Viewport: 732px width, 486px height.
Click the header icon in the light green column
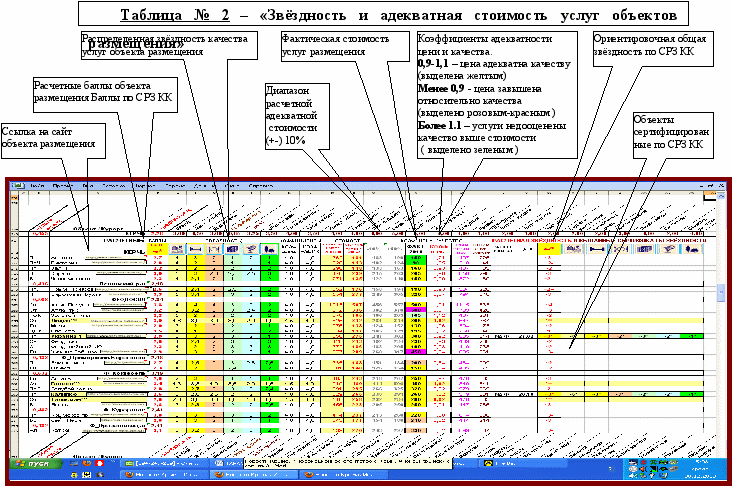pyautogui.click(x=232, y=248)
